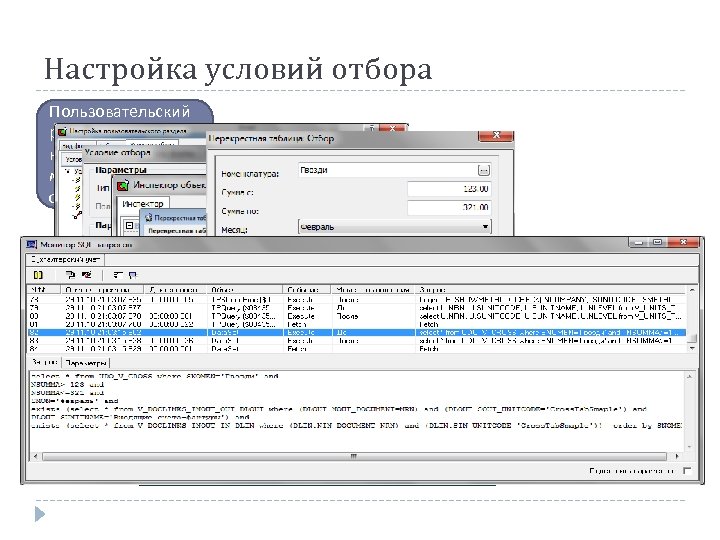Click the Инспектор объектов window title icon
The width and height of the screenshot is (720, 540).
[x=123, y=186]
